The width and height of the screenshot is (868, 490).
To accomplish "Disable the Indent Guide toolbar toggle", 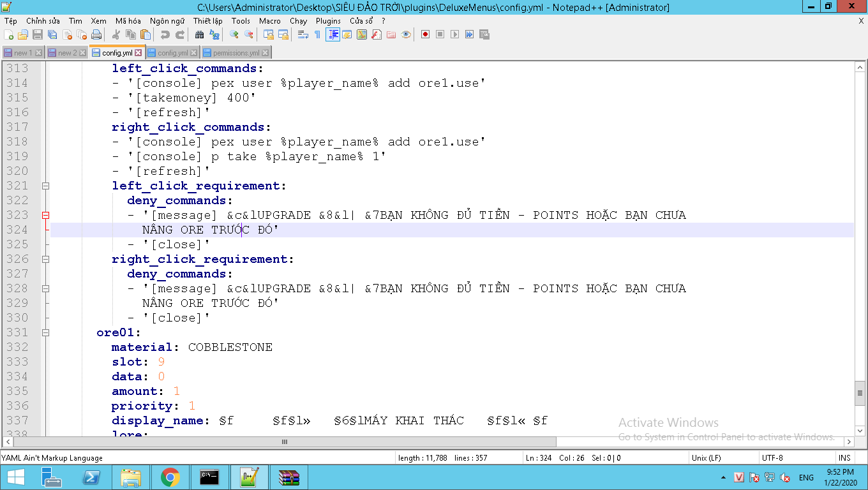I will (x=333, y=34).
